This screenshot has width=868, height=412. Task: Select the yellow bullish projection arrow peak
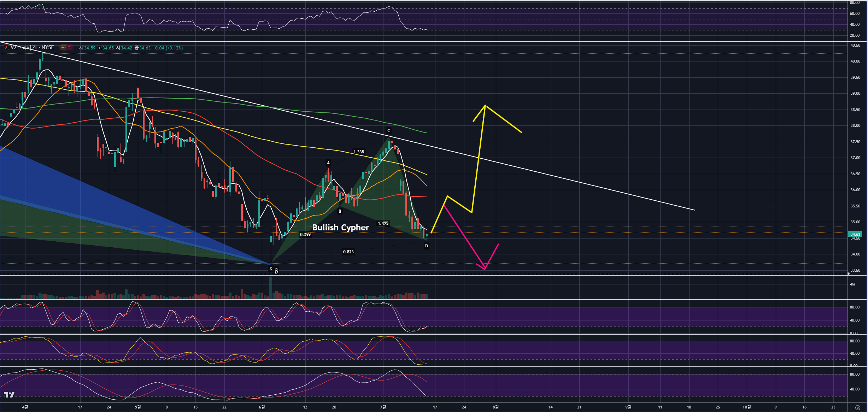(485, 105)
